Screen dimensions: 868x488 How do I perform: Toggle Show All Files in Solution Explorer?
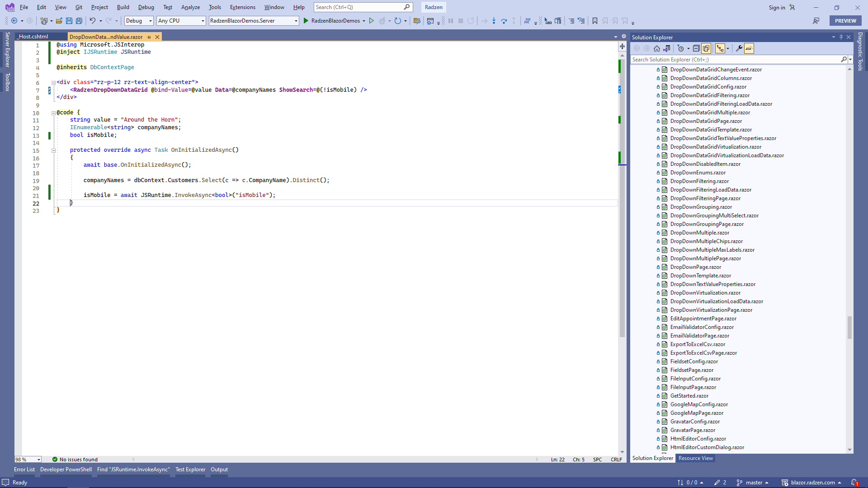(706, 48)
